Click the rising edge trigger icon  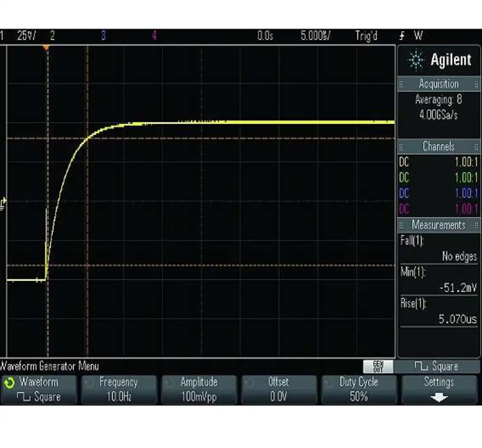[402, 36]
